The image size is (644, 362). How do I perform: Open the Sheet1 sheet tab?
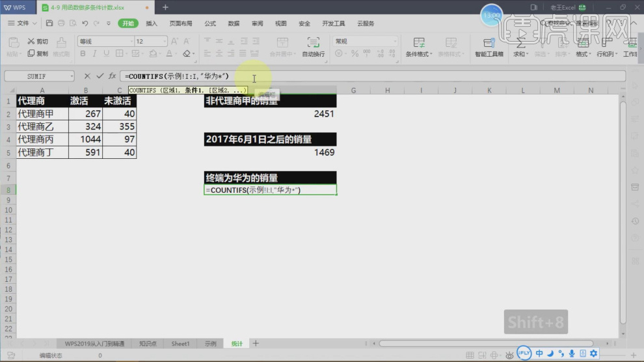tap(180, 344)
